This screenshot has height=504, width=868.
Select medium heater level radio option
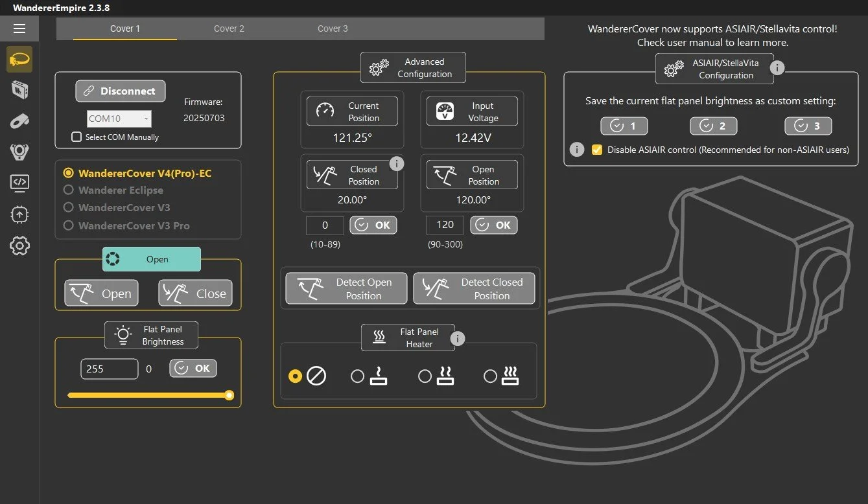[x=425, y=376]
